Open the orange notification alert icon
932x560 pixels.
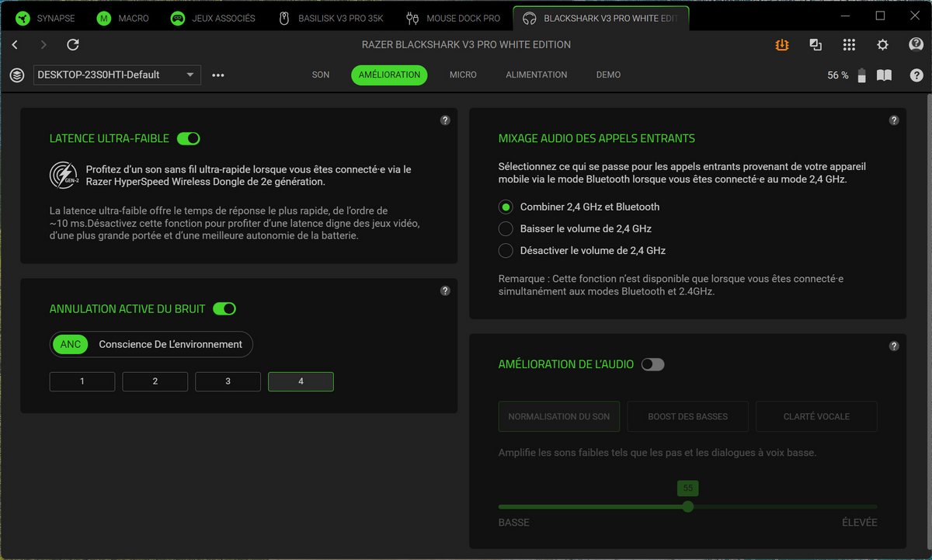tap(782, 45)
